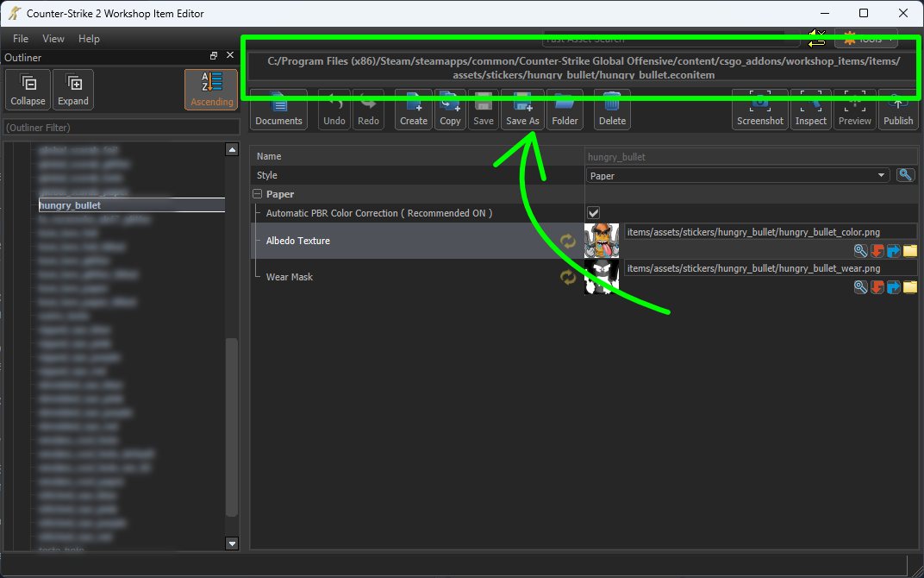
Task: Select the Wear Mask property label
Action: 290,277
